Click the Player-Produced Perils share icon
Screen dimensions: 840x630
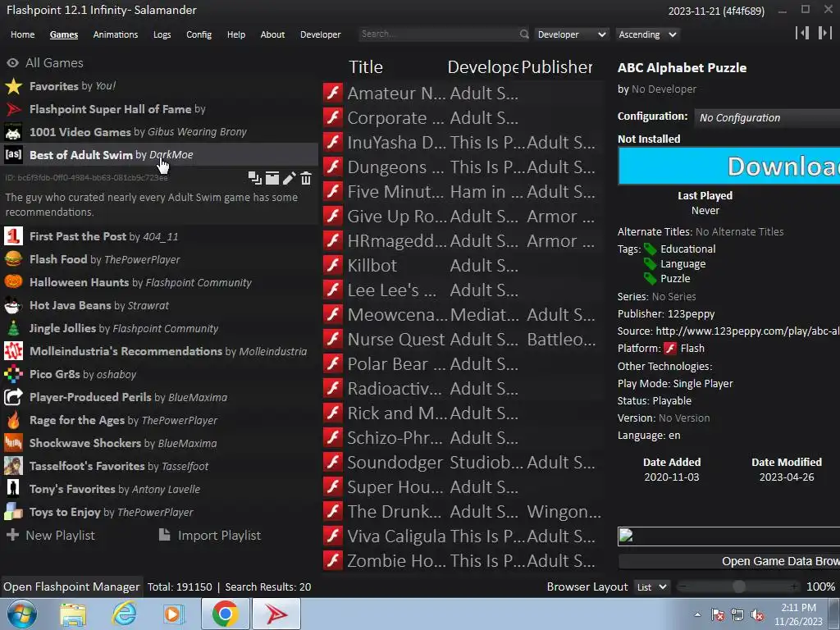tap(13, 398)
